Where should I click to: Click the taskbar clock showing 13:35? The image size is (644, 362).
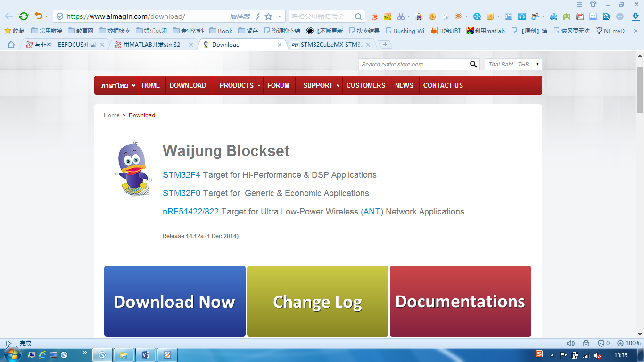[x=621, y=355]
